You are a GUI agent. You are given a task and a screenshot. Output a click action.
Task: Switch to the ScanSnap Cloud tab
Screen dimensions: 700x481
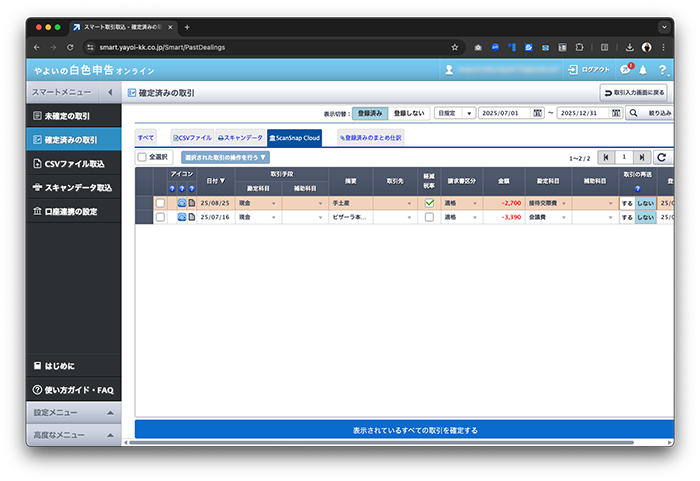pos(295,138)
